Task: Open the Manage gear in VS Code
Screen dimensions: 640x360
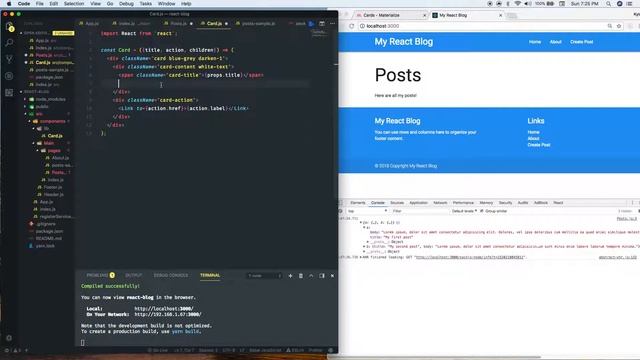Action: point(9,338)
